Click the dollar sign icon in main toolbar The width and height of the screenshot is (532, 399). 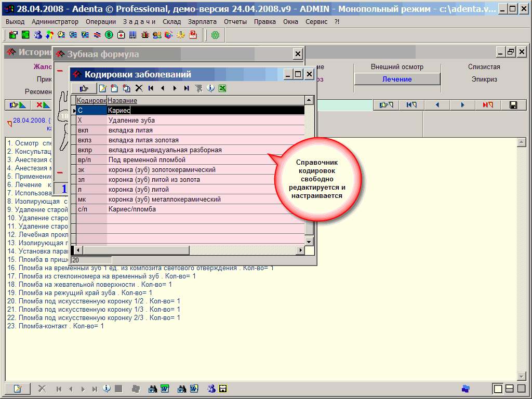[109, 35]
